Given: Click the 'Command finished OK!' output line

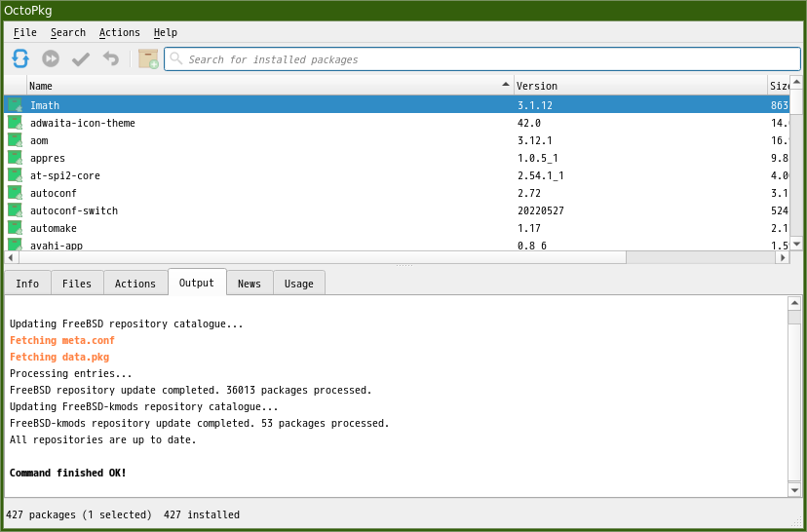Looking at the screenshot, I should pyautogui.click(x=68, y=473).
